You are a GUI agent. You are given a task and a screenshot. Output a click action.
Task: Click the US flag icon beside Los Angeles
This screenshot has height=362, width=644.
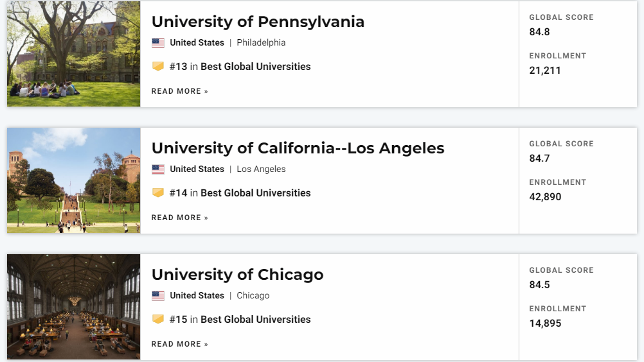coord(158,169)
